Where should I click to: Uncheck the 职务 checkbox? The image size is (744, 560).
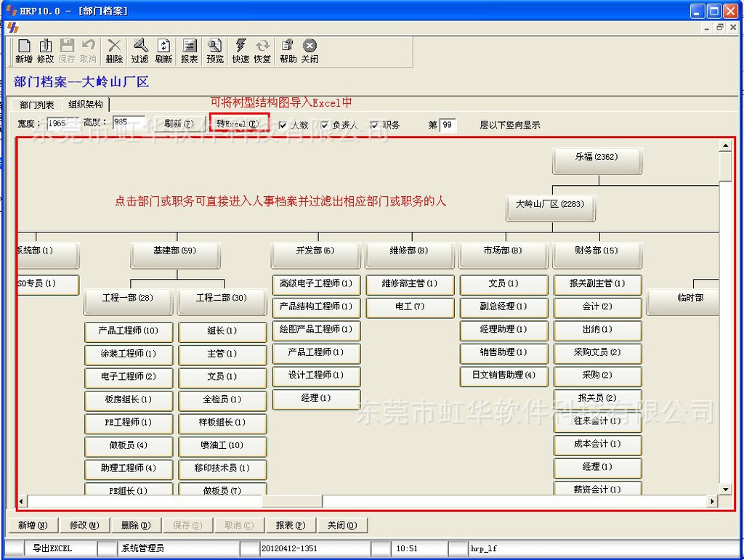375,125
